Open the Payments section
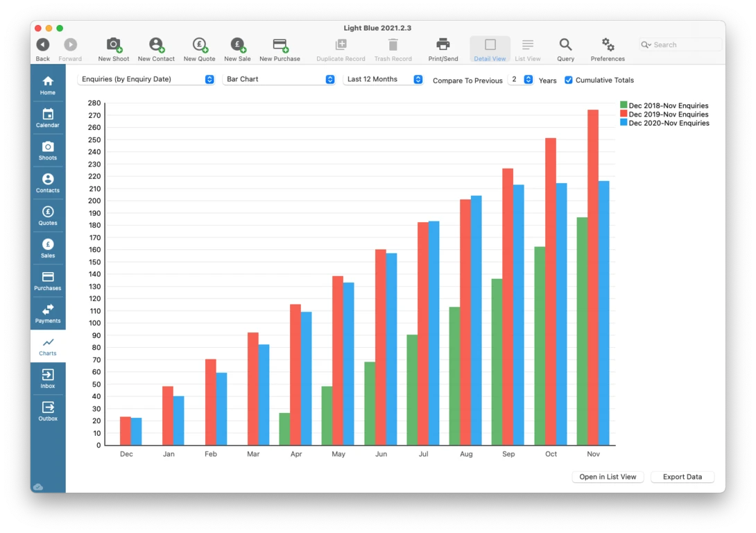The width and height of the screenshot is (756, 533). [x=48, y=314]
